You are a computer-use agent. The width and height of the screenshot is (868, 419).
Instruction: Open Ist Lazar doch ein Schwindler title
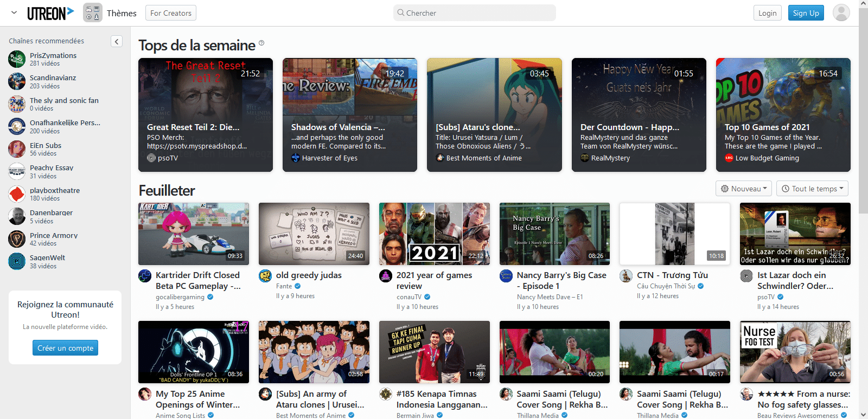[795, 281]
